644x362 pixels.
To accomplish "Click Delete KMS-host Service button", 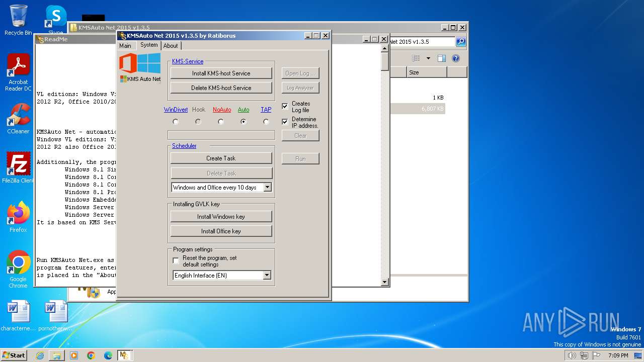I will 221,88.
